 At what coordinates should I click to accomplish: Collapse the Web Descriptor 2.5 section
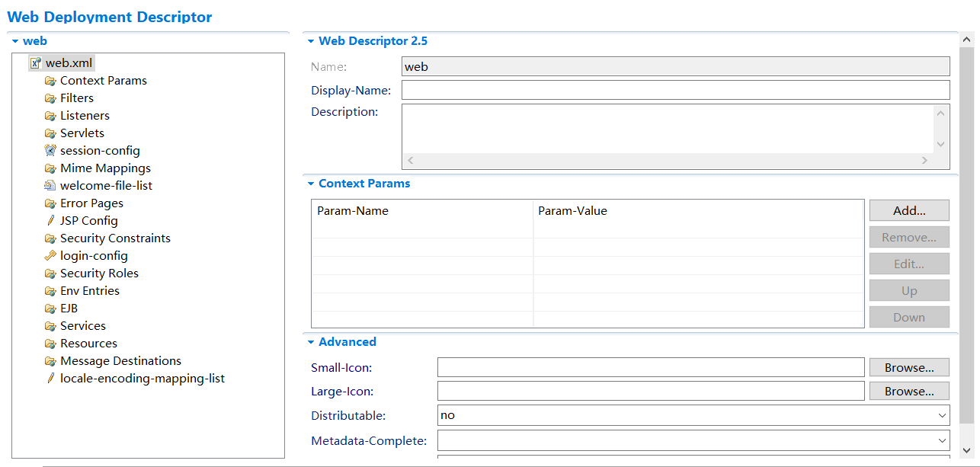[311, 41]
